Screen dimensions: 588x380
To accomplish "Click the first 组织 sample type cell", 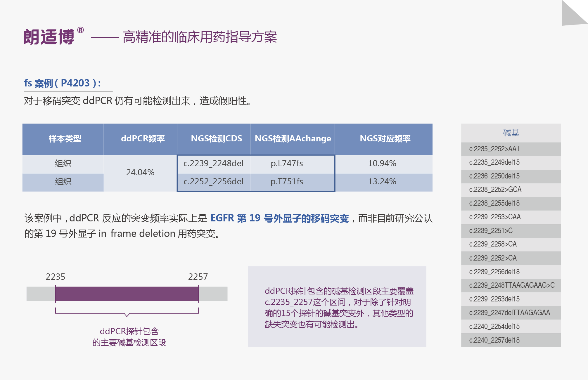I will pyautogui.click(x=63, y=164).
